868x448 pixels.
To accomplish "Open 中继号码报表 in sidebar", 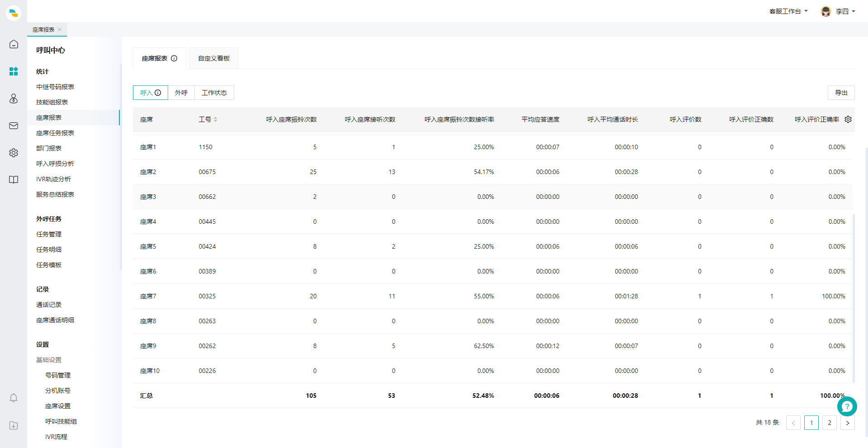I will pyautogui.click(x=55, y=87).
